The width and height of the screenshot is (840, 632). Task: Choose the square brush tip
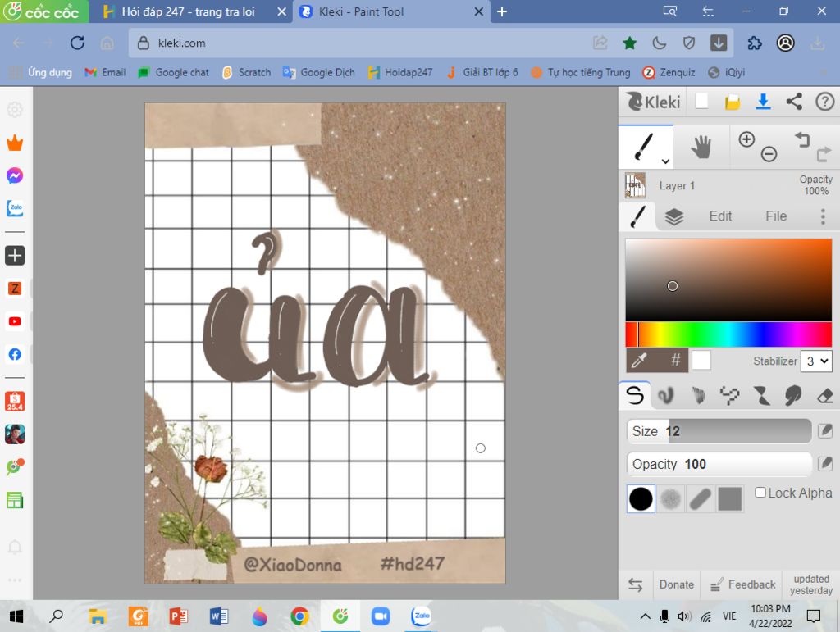(x=729, y=498)
